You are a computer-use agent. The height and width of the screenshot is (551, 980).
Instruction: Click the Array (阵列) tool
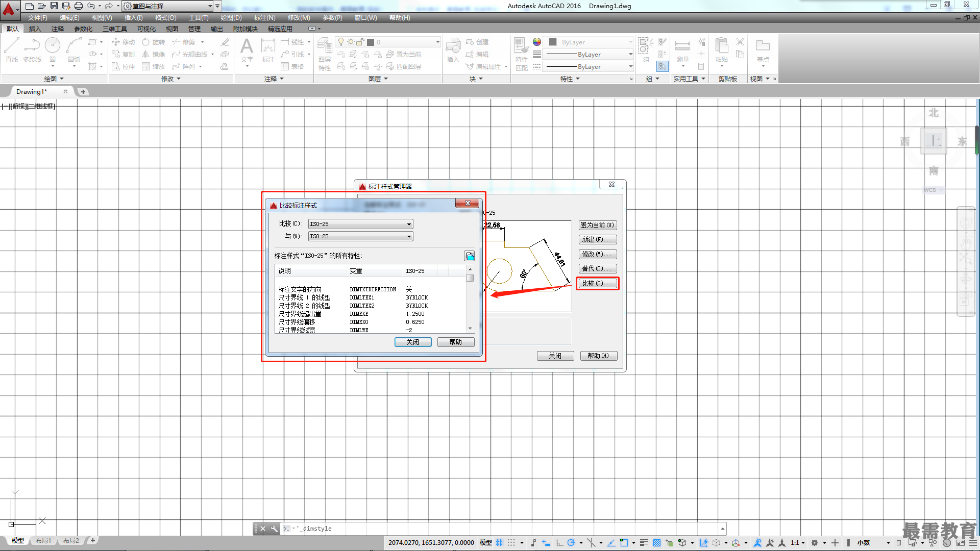pyautogui.click(x=184, y=66)
